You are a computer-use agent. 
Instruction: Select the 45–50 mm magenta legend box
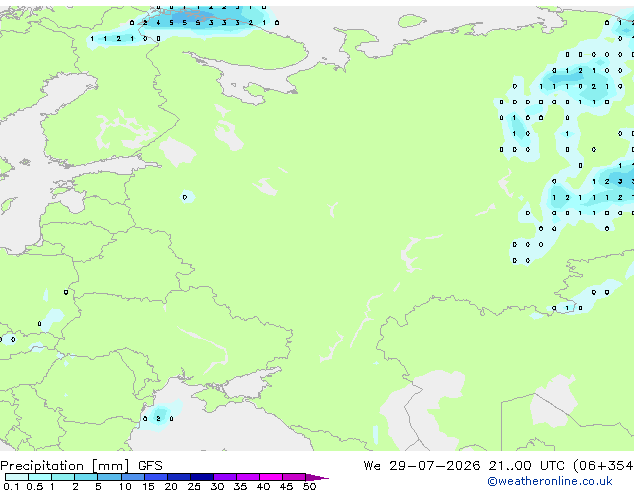[294, 477]
